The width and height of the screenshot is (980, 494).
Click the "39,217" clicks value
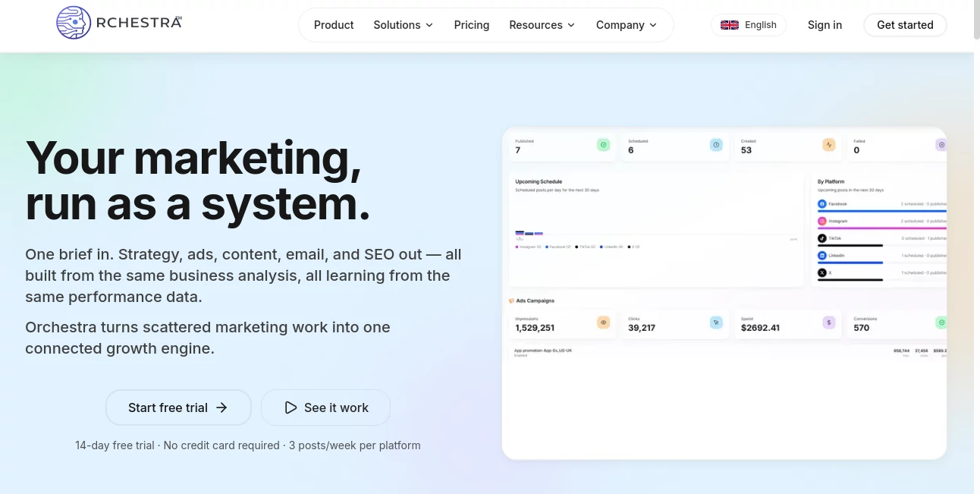pos(642,328)
